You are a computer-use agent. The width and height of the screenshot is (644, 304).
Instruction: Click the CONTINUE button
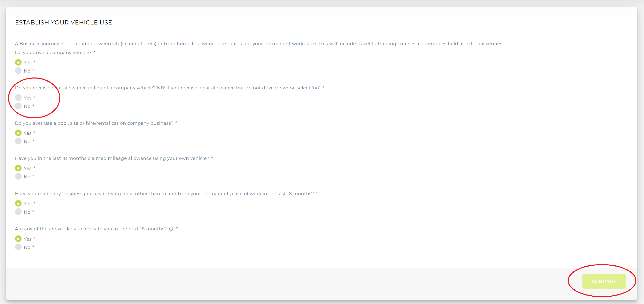pyautogui.click(x=604, y=281)
